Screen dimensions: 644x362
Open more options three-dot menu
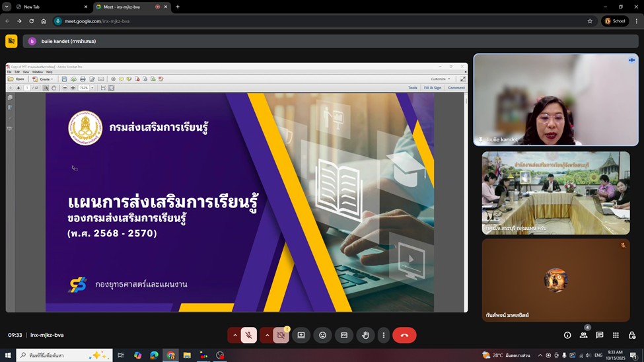click(x=383, y=335)
